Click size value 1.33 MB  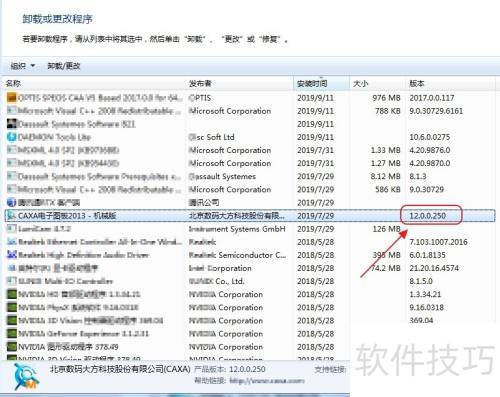385,150
